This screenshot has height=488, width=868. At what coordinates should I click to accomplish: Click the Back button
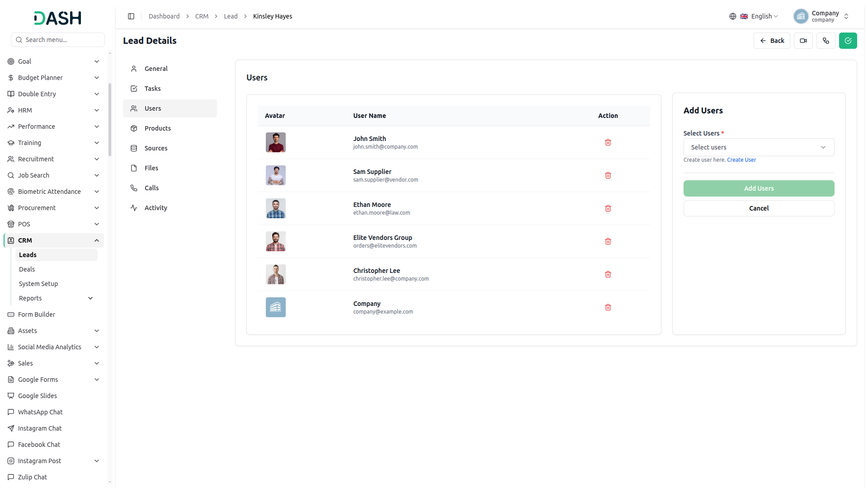point(772,41)
